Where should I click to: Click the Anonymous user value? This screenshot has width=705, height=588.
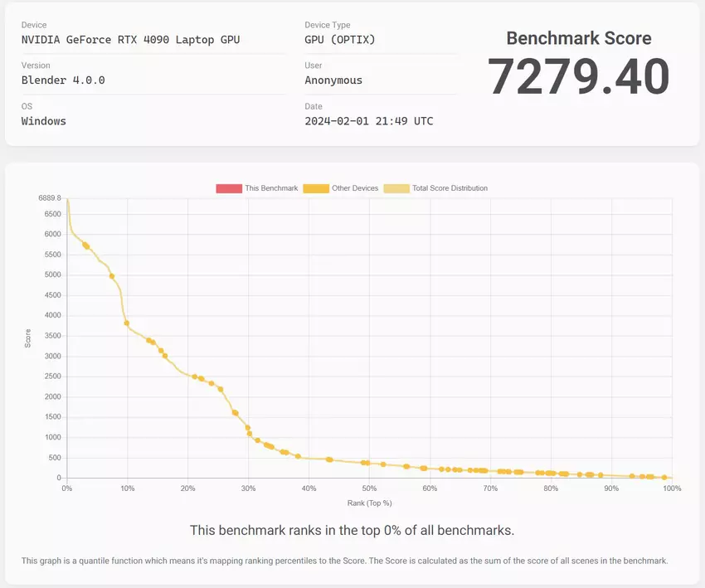333,80
